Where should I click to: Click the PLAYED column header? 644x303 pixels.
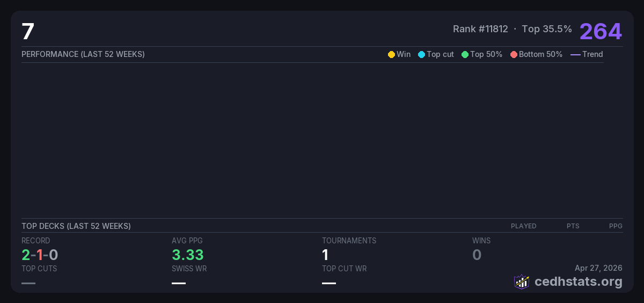pyautogui.click(x=523, y=226)
